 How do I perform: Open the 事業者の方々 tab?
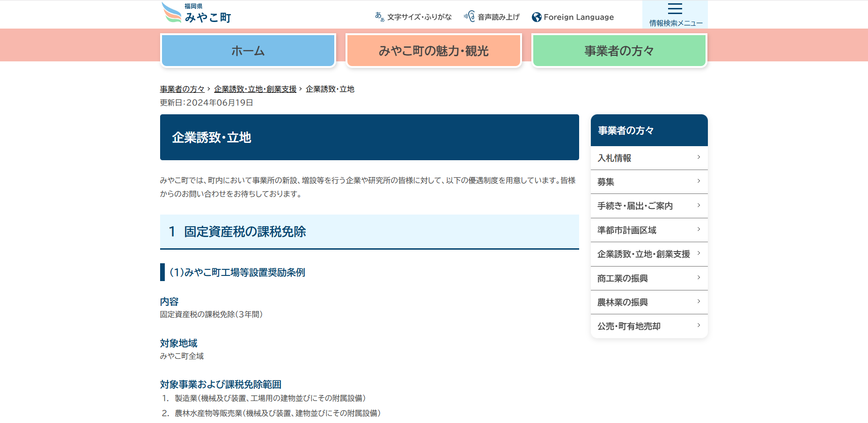click(x=619, y=50)
